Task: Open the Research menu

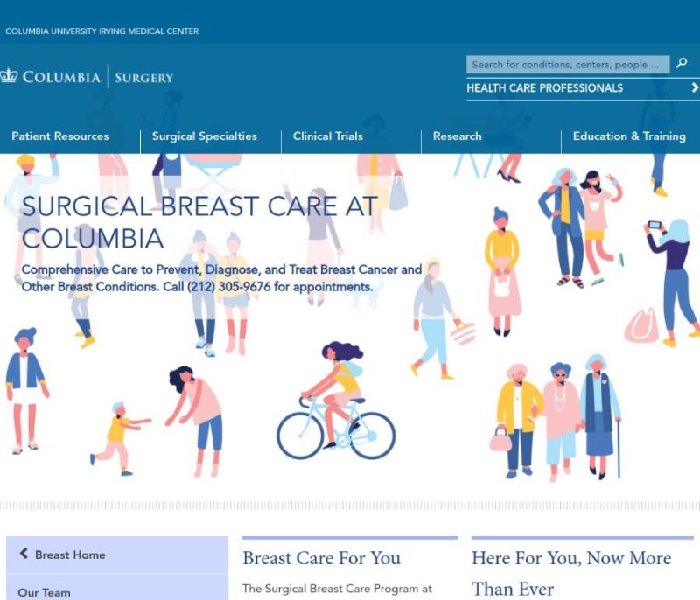Action: point(457,136)
